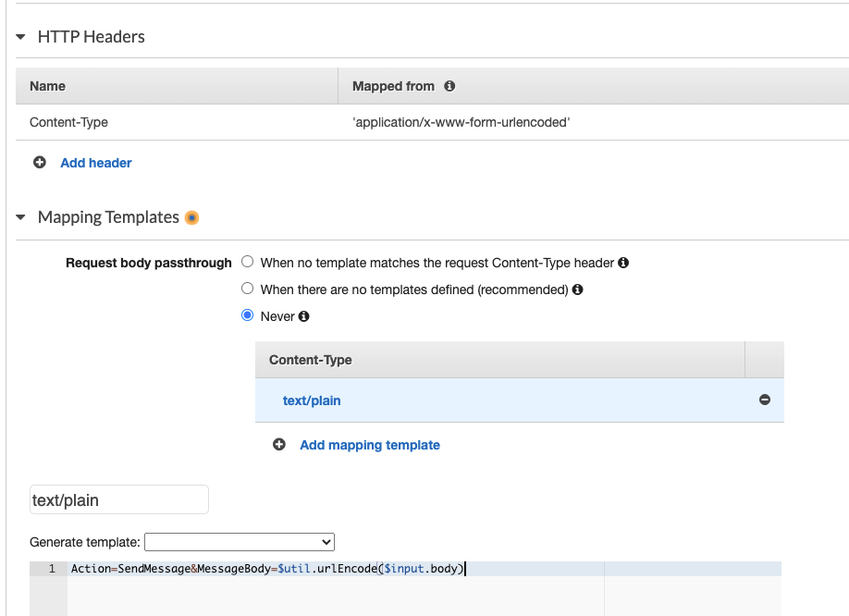This screenshot has width=849, height=616.
Task: Collapse the HTTP Headers section
Action: click(20, 37)
